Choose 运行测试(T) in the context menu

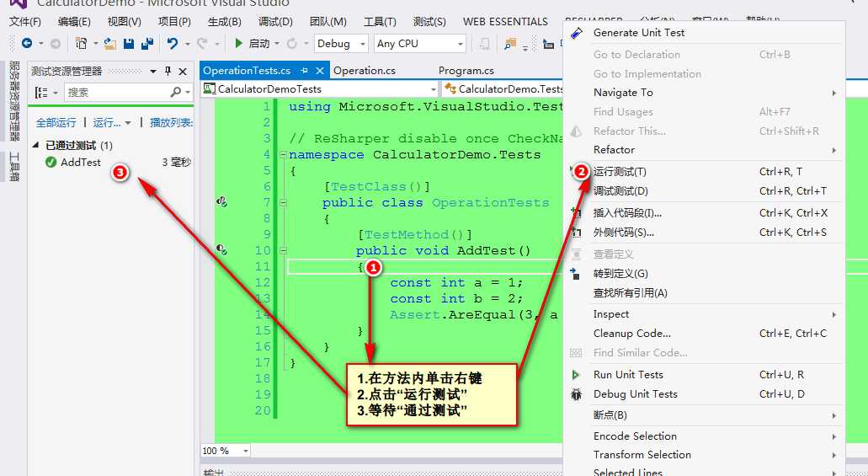pos(704,172)
